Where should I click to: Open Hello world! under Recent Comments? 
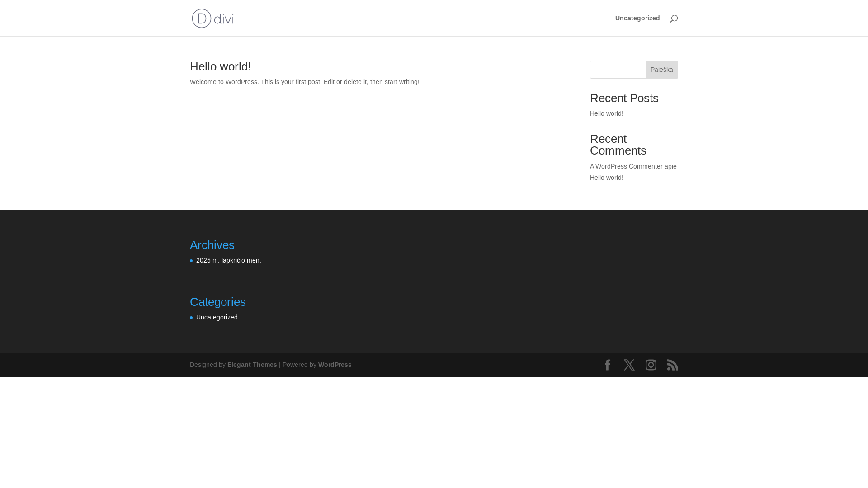click(x=606, y=178)
